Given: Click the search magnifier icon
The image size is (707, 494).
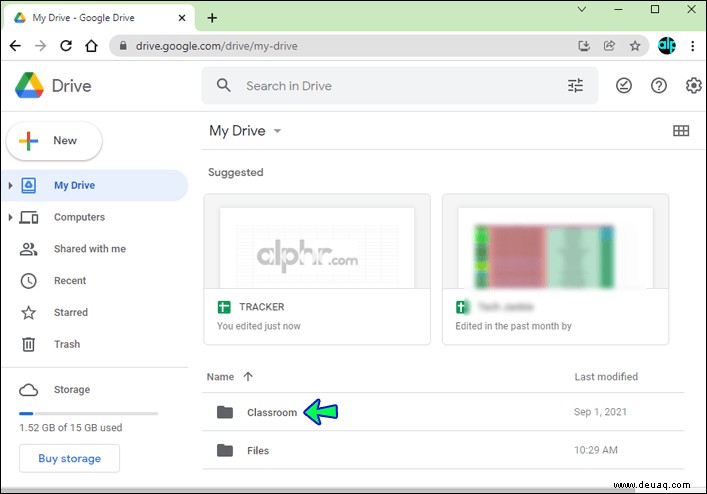Looking at the screenshot, I should point(224,85).
